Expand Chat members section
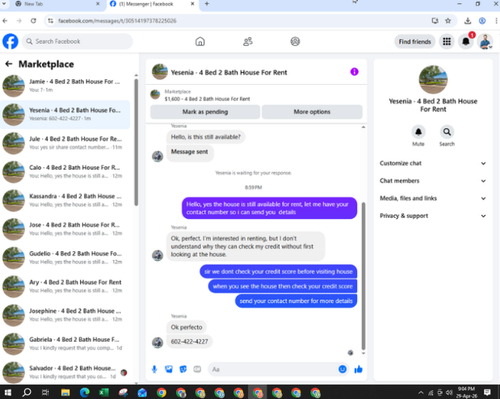The width and height of the screenshot is (500, 399). pos(433,181)
